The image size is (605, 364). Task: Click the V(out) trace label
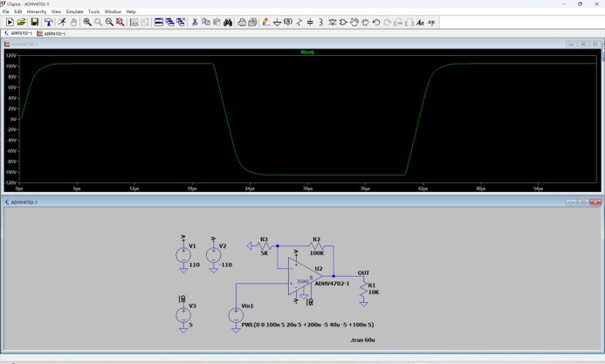tap(307, 52)
